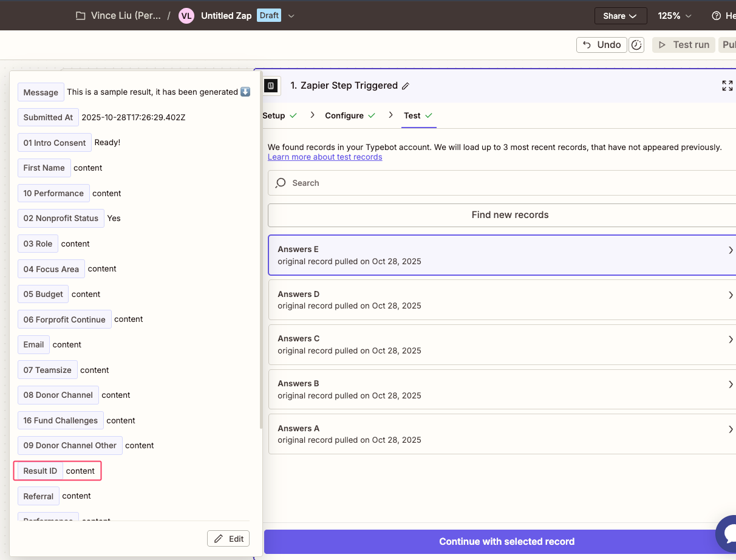
Task: Switch to the Configure tab
Action: tap(344, 115)
